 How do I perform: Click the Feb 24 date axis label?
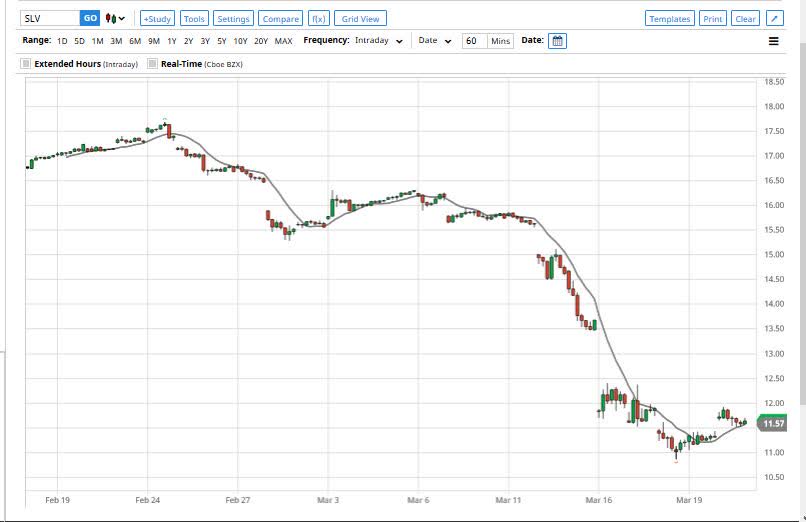click(x=148, y=500)
